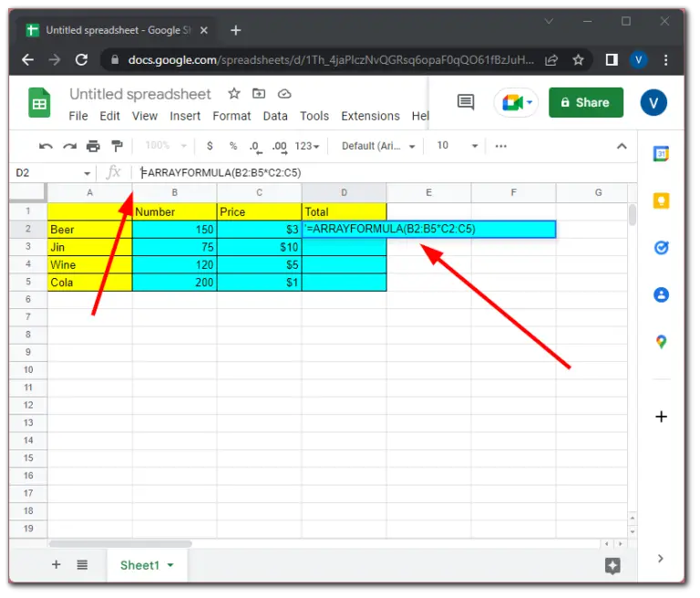Collapse the menus with the up chevron
Screen dimensions: 700x598
623,147
